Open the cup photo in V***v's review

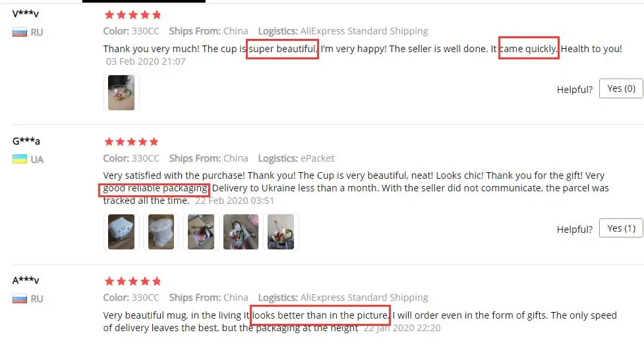121,92
